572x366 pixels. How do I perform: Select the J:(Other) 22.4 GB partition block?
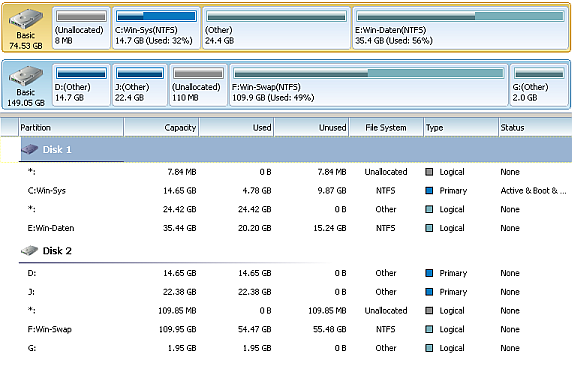[x=139, y=85]
